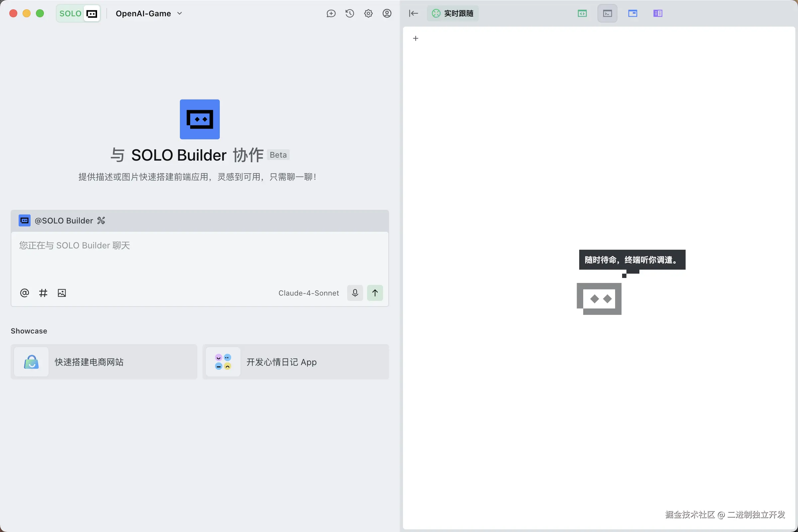Screen dimensions: 798x532
Task: Send the message with the arrow button
Action: coord(375,293)
